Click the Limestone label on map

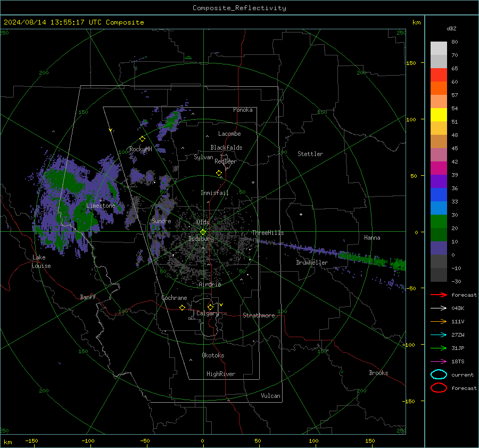(x=101, y=206)
